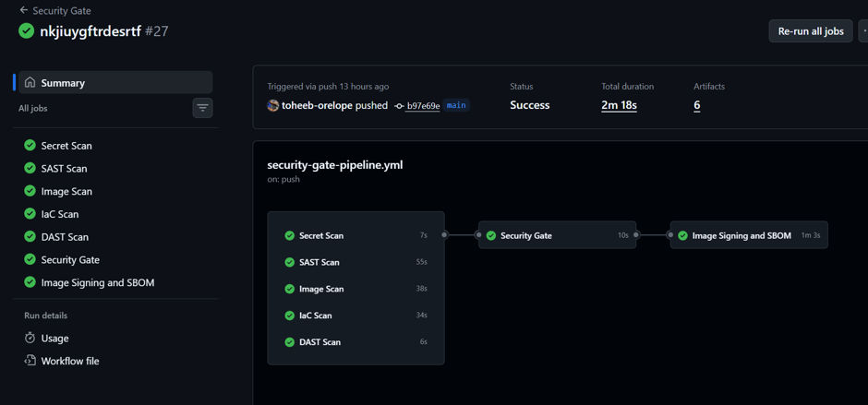
Task: Click the home icon next to Summary
Action: [x=30, y=83]
